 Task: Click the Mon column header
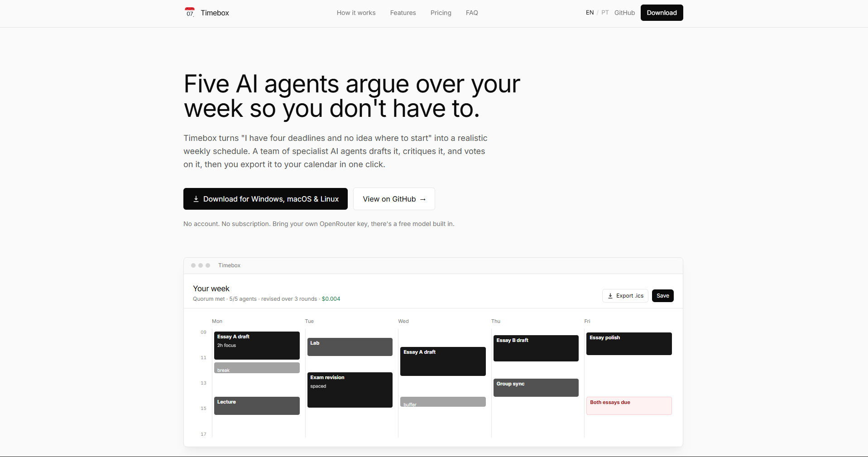coord(217,321)
